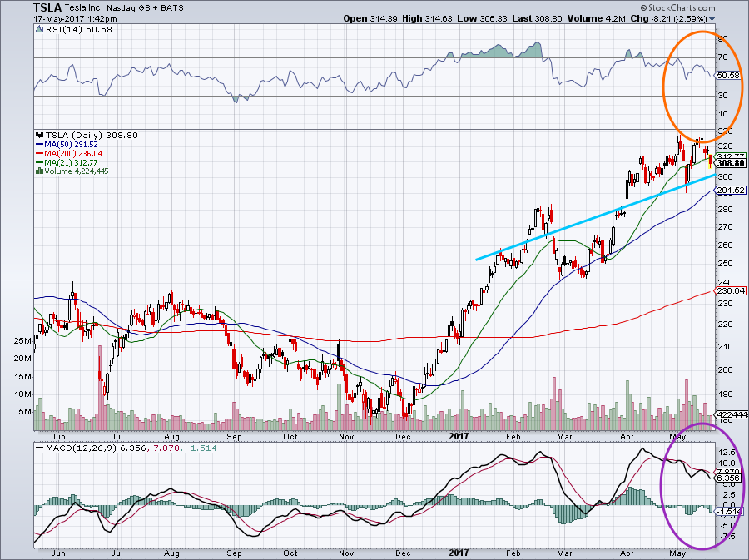Screen dimensions: 749x560
Task: Click the Volume 4.2M header value
Action: click(596, 18)
